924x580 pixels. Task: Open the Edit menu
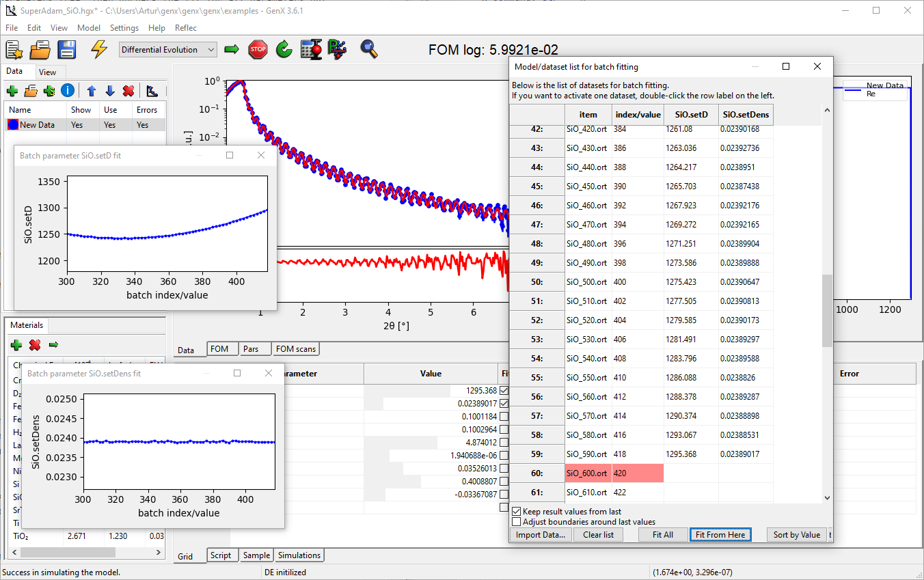pos(34,28)
